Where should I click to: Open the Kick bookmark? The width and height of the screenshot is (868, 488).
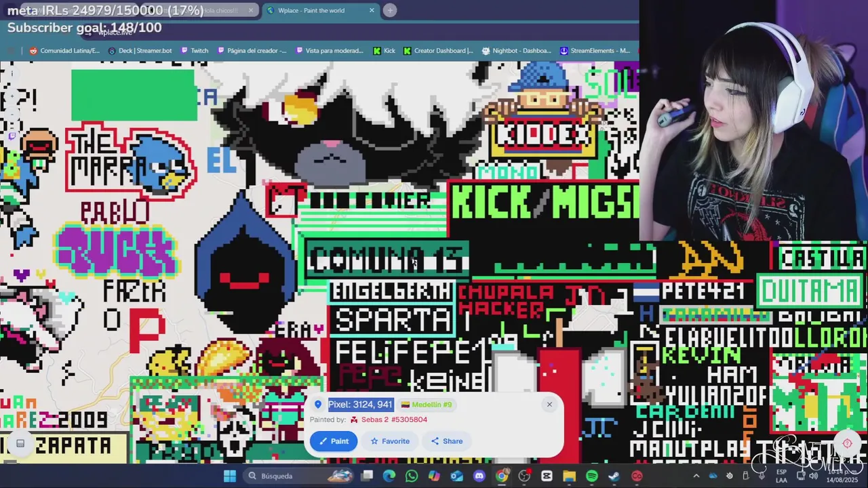pos(384,50)
